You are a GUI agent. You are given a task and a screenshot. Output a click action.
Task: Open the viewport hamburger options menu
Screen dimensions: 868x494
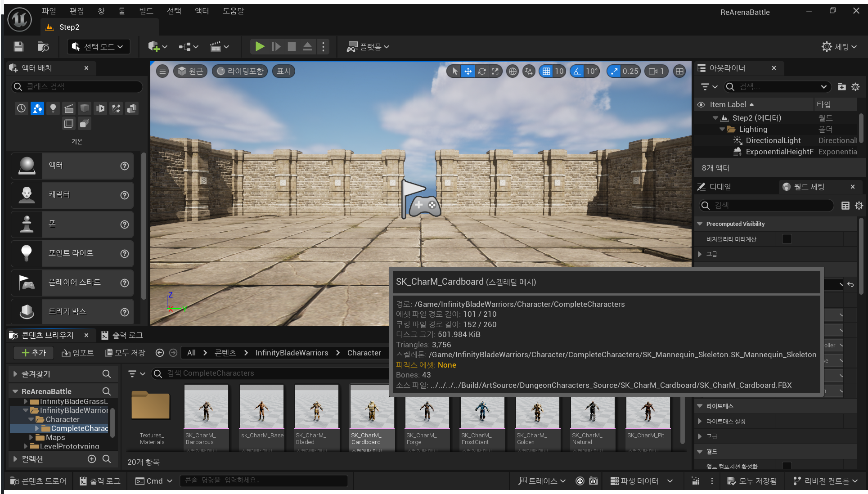[162, 71]
